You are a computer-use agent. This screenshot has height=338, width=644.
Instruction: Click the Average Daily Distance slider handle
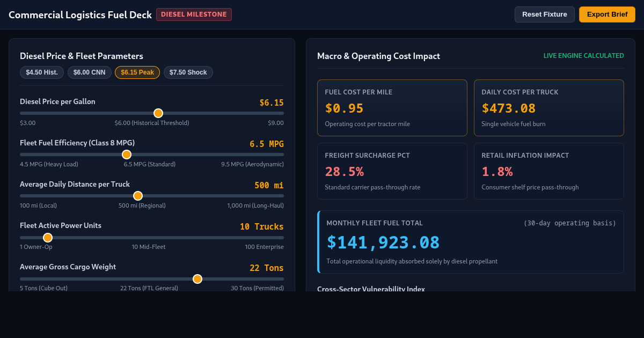(x=138, y=196)
